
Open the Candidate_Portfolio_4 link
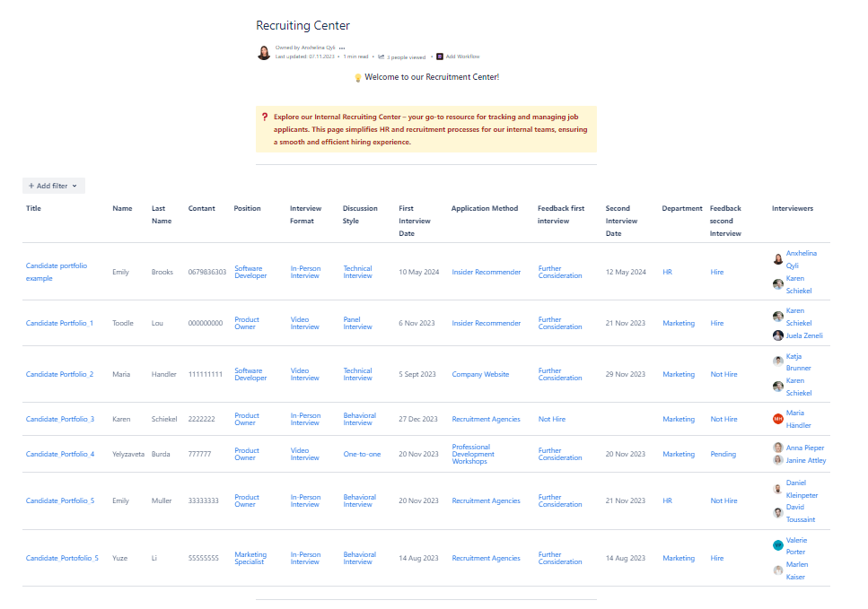coord(60,454)
